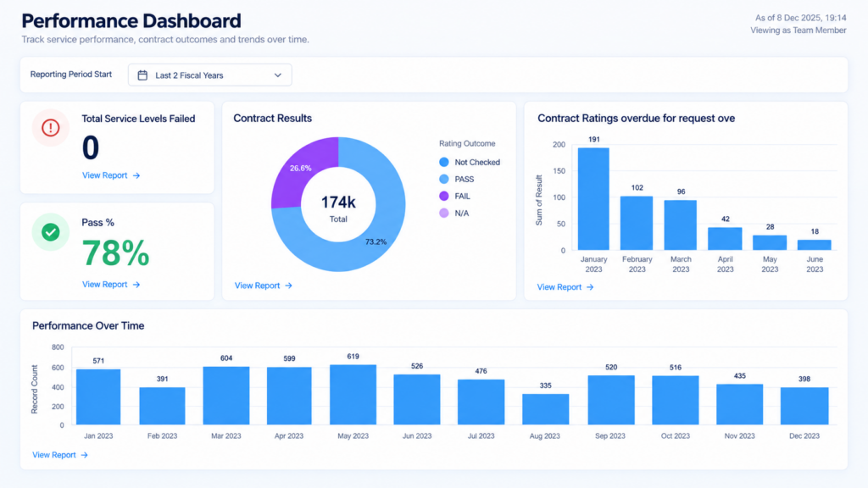868x488 pixels.
Task: Click the Viewing as Team Member text
Action: click(798, 30)
